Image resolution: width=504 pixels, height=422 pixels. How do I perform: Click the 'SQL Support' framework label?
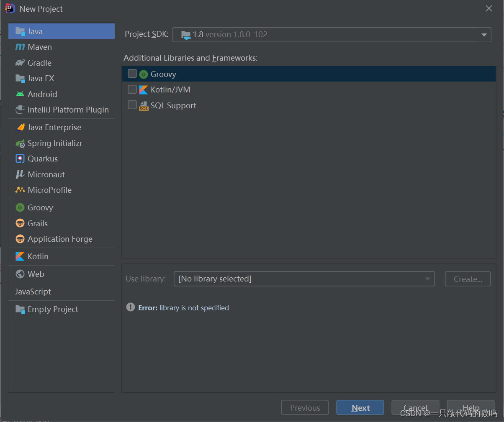[173, 105]
